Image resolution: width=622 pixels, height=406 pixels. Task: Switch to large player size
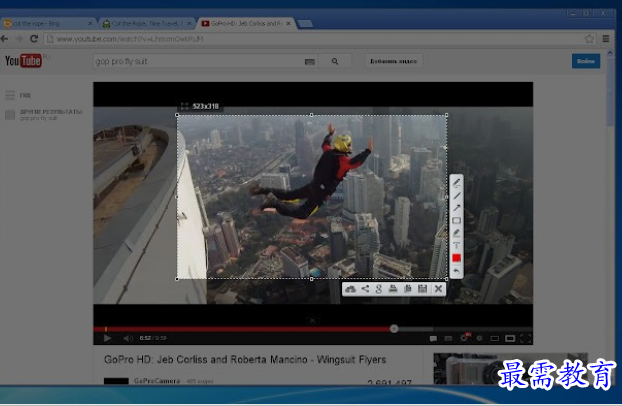coord(510,339)
